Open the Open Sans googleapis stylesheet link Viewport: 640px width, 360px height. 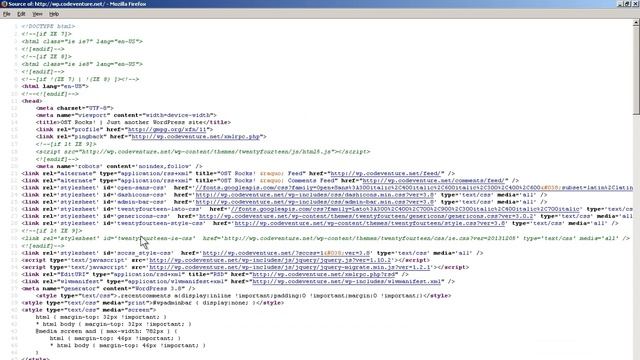pos(414,188)
